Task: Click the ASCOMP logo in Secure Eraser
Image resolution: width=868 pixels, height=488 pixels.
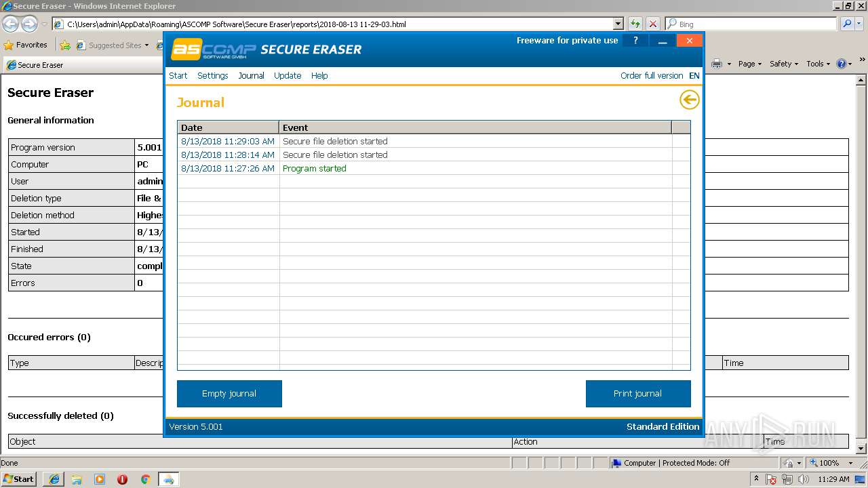Action: (214, 49)
